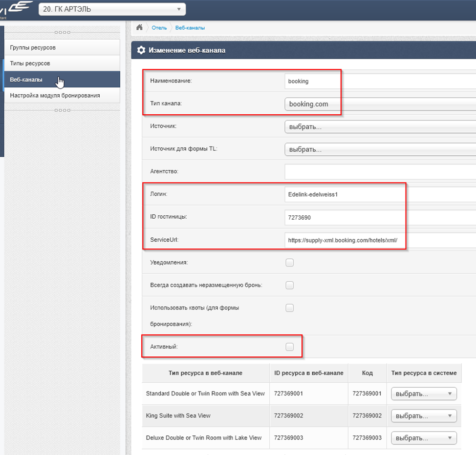Screen dimensions: 476x455
Task: Expand the Тип канала booking.com dropdown
Action: [380, 104]
